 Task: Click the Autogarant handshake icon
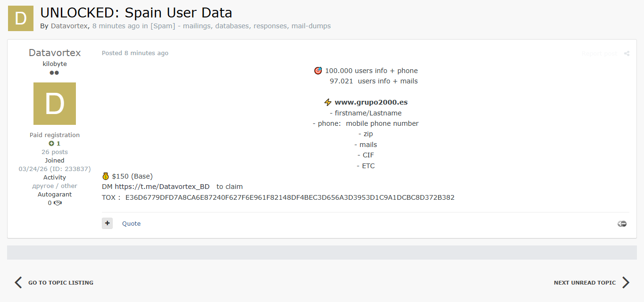coord(58,203)
